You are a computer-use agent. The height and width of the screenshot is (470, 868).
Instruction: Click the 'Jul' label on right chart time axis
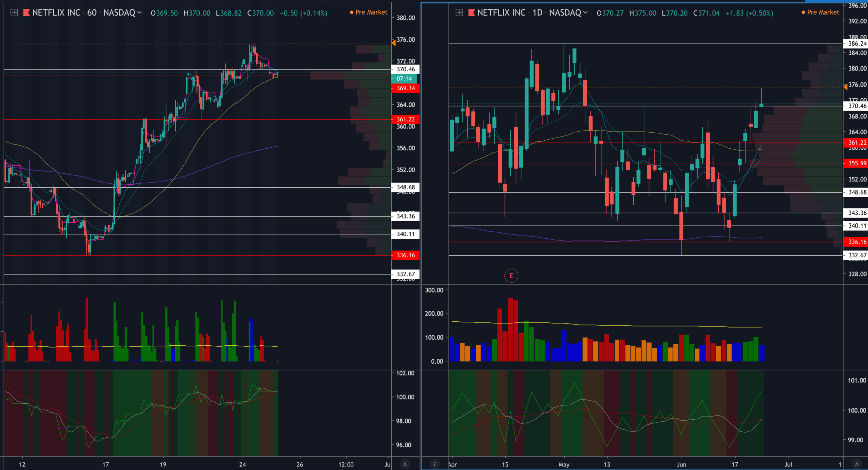pos(788,464)
